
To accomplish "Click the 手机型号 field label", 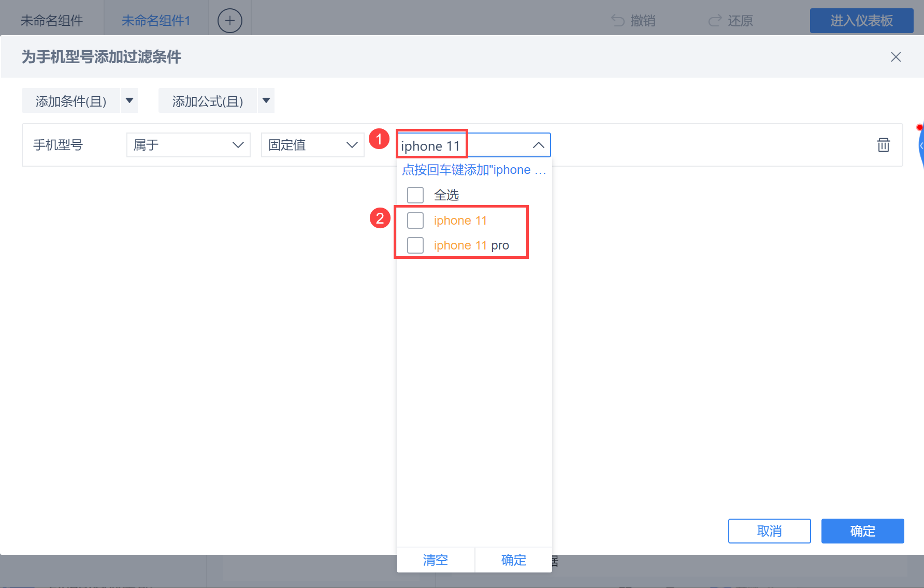I will [x=58, y=145].
